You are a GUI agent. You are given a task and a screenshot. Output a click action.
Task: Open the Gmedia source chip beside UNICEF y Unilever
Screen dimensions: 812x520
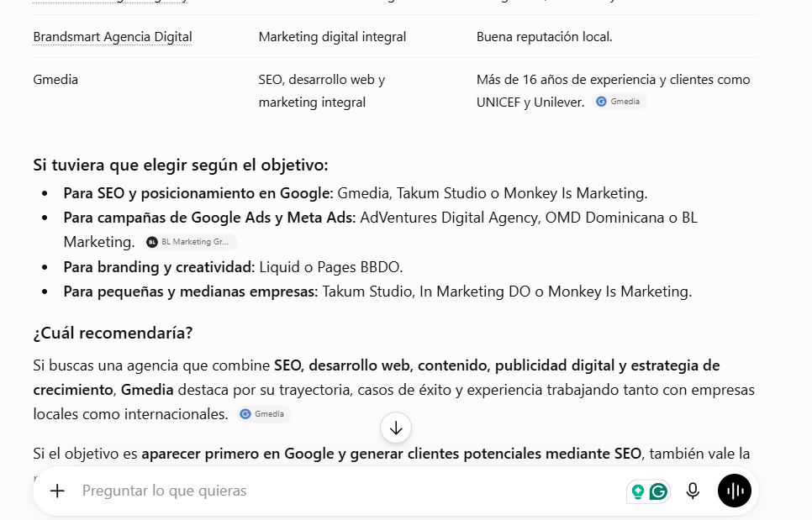click(620, 102)
